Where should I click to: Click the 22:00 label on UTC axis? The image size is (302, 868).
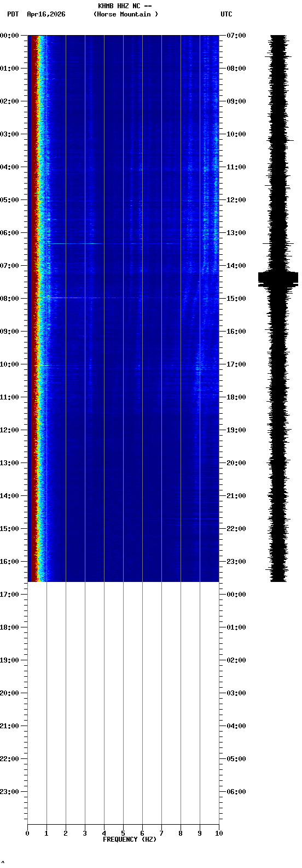[x=236, y=529]
